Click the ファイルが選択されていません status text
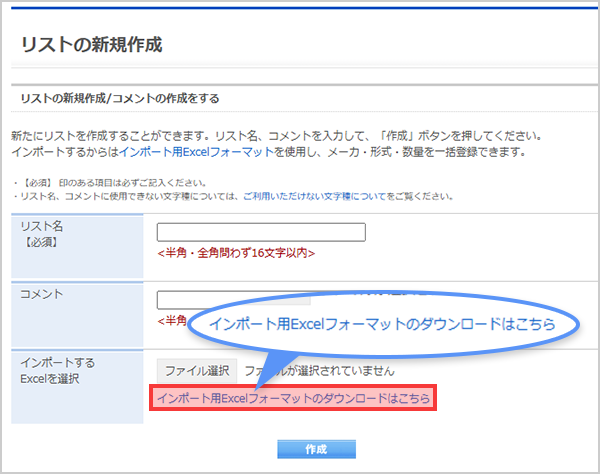Screen dimensions: 600x474 [319, 371]
